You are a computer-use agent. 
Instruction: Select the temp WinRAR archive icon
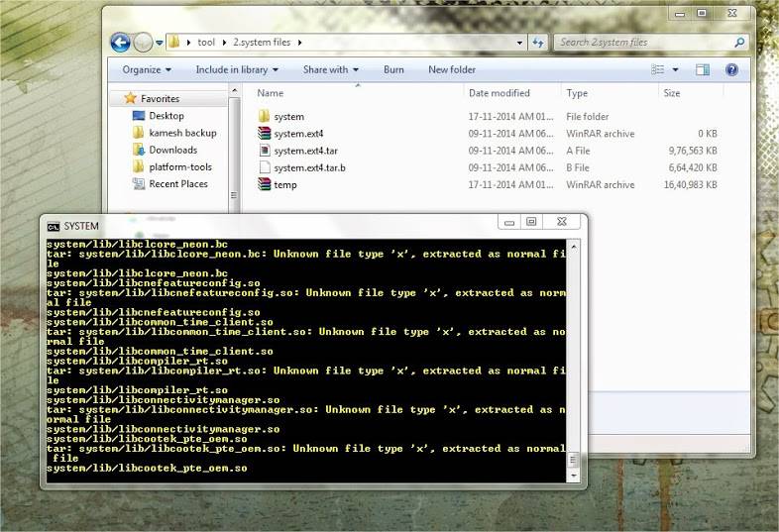pyautogui.click(x=265, y=184)
